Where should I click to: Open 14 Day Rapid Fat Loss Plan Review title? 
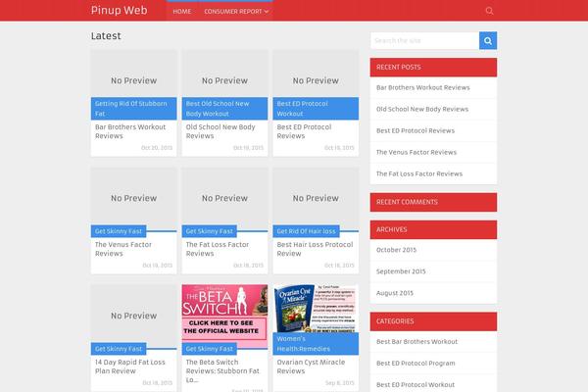pos(129,367)
